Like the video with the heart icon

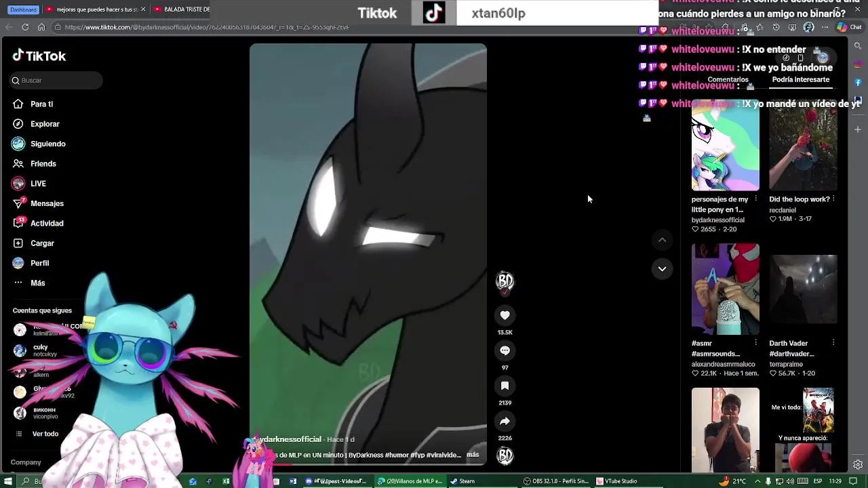tap(505, 315)
